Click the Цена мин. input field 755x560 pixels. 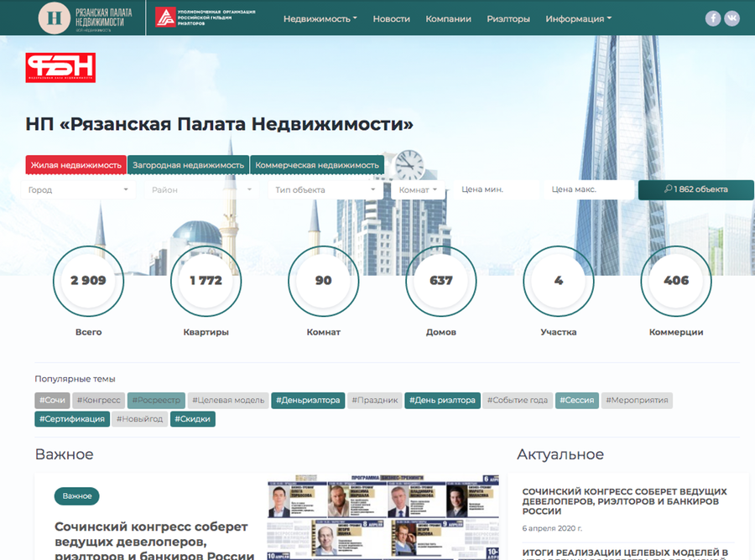click(497, 190)
